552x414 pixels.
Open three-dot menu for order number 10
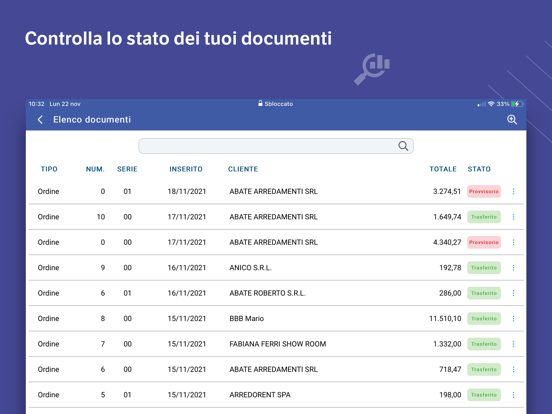pyautogui.click(x=513, y=217)
